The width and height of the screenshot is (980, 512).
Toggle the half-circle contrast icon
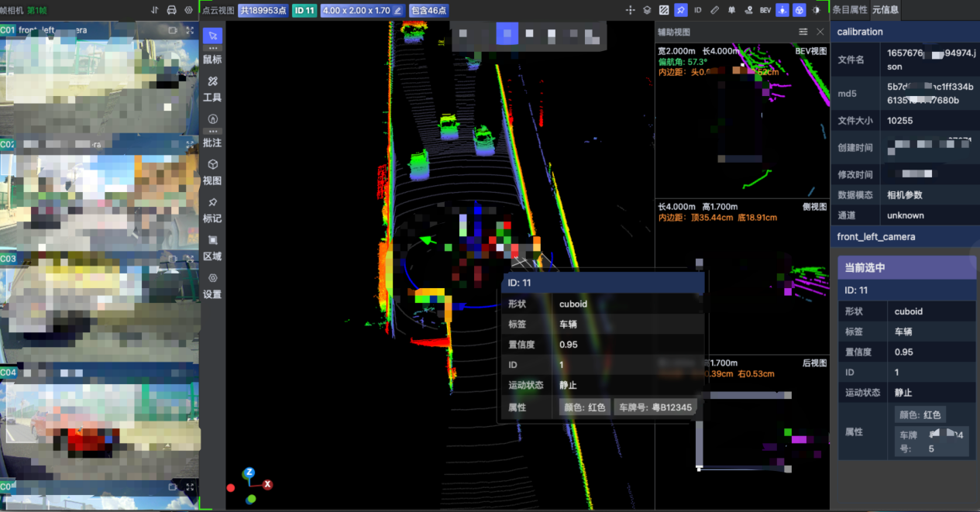817,10
